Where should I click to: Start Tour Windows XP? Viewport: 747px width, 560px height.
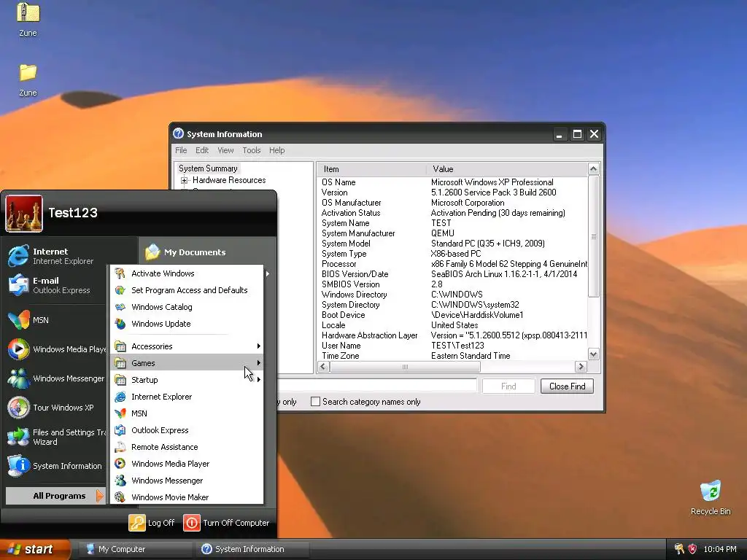point(56,408)
